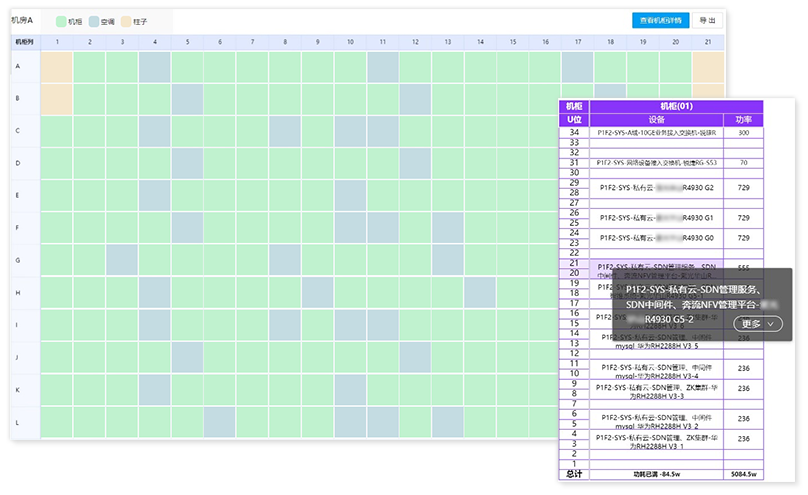Select air conditioner cell in row L column 6
Viewport: 808px width, 495px height.
[219, 421]
